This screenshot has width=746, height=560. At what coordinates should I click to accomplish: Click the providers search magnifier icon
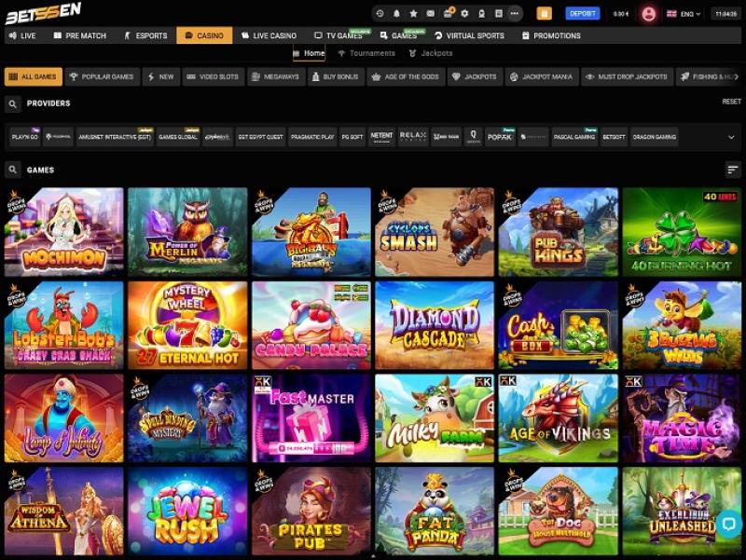pyautogui.click(x=13, y=103)
